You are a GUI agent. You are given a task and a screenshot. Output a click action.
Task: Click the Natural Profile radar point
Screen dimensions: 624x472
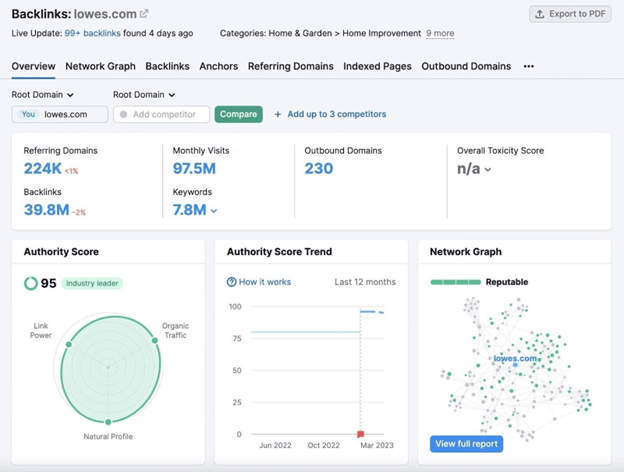coord(108,422)
